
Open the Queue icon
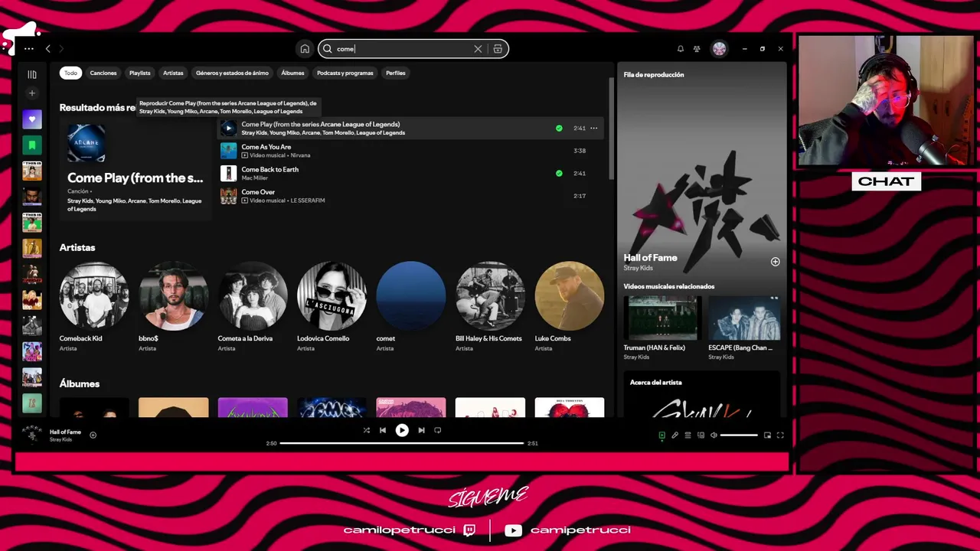pos(688,435)
